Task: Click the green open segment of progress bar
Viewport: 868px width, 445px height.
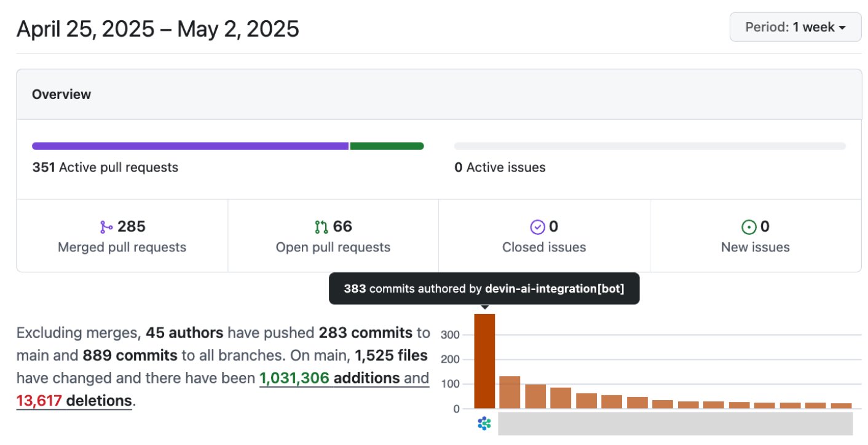Action: coord(387,146)
